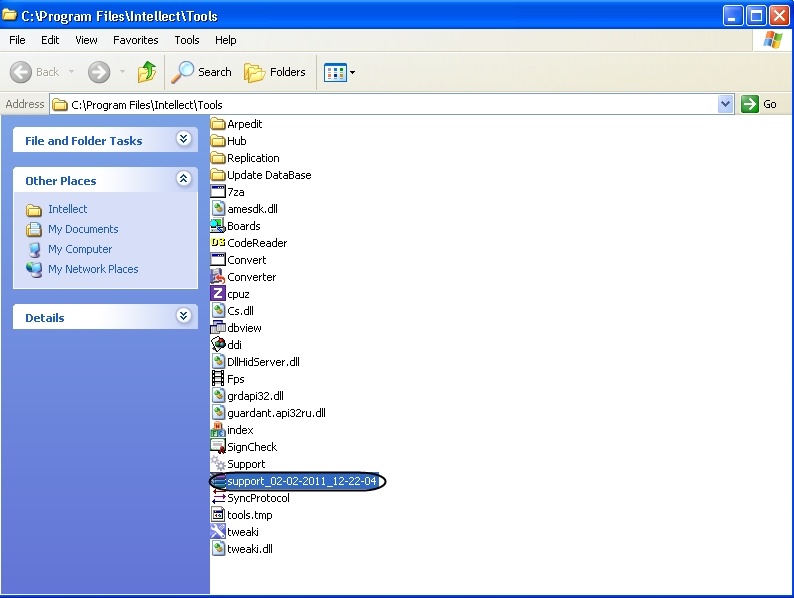Open the Tools menu
Screen dimensions: 794x598
point(187,40)
